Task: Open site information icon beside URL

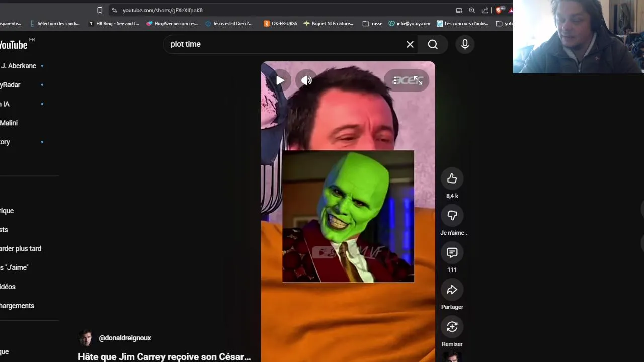Action: [114, 10]
